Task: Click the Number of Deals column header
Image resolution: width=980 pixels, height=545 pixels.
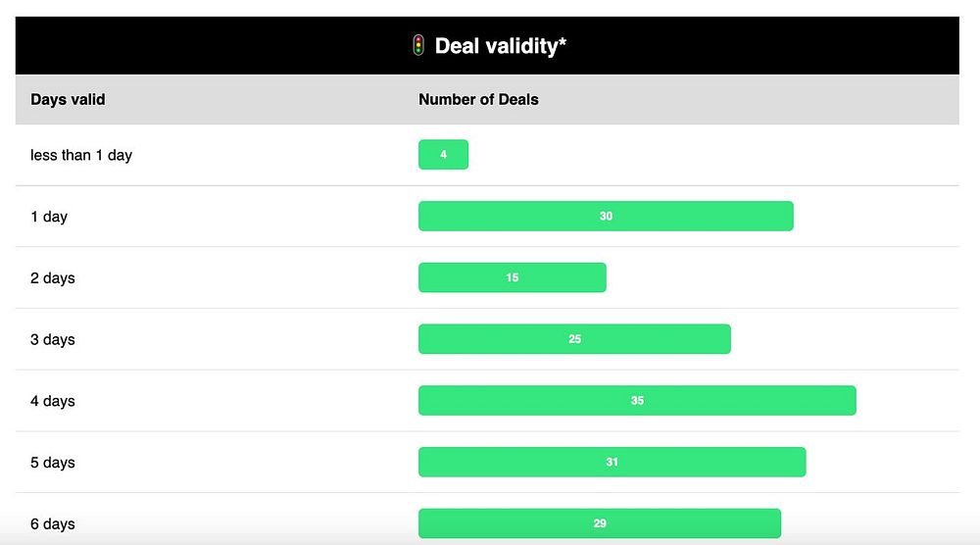Action: click(x=478, y=99)
